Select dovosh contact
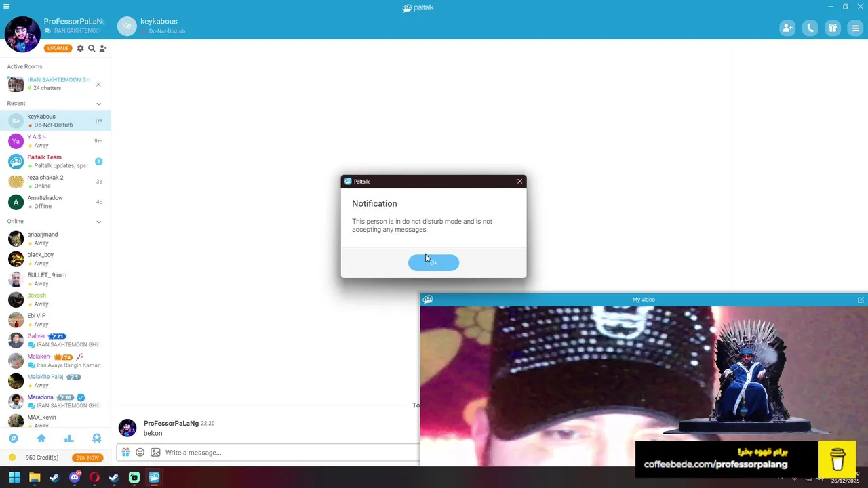Image resolution: width=868 pixels, height=488 pixels. coord(55,300)
